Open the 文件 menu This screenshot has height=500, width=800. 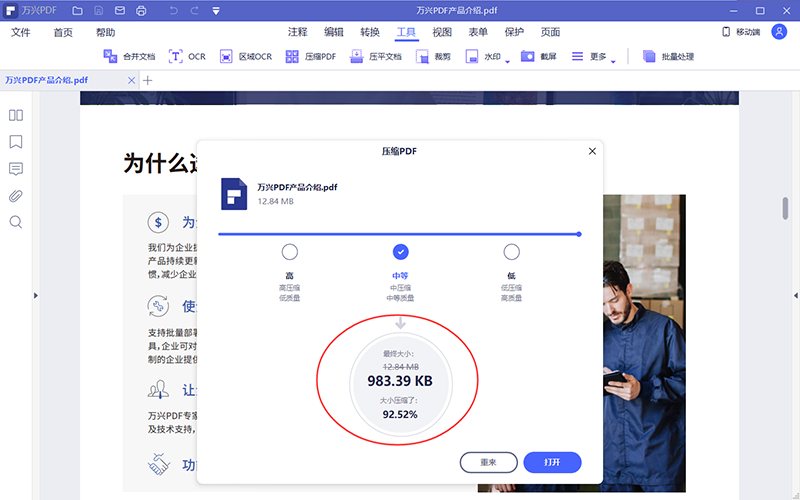(x=21, y=33)
